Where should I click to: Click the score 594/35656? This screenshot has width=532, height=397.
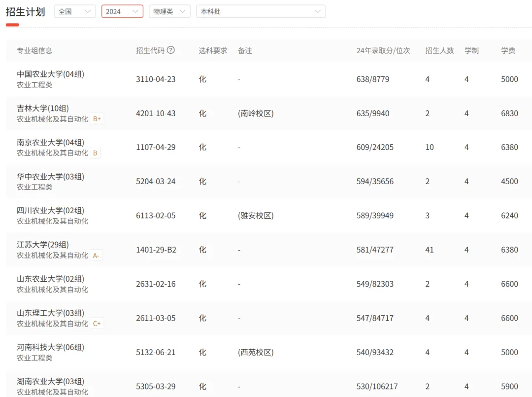375,182
